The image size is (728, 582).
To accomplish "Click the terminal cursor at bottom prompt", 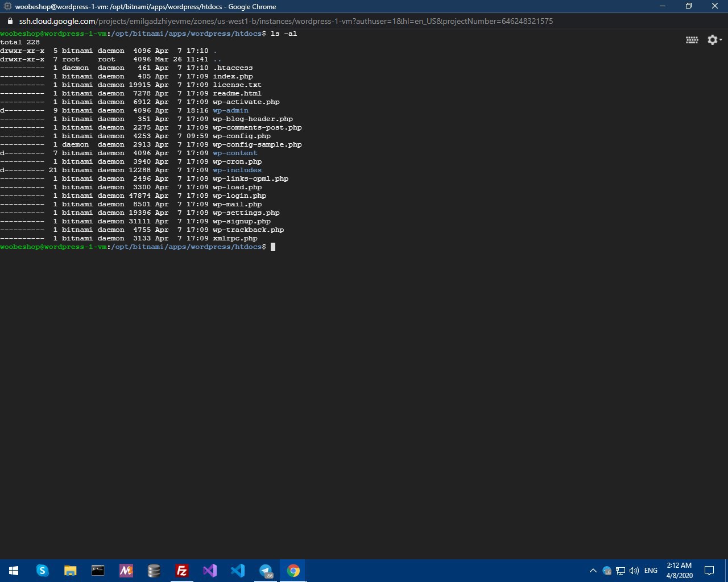I will point(273,247).
